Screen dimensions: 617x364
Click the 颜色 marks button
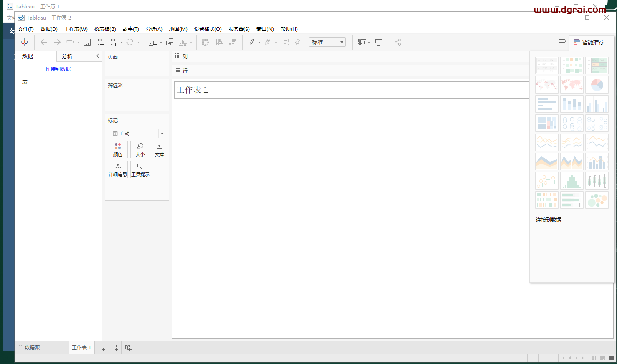pyautogui.click(x=118, y=149)
